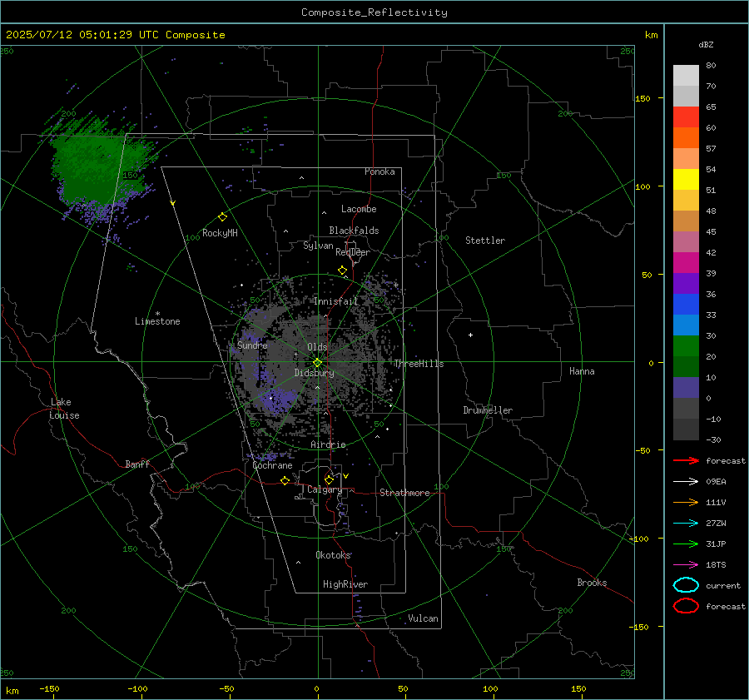Image resolution: width=749 pixels, height=700 pixels.
Task: Click the Hanna city label
Action: tap(582, 371)
